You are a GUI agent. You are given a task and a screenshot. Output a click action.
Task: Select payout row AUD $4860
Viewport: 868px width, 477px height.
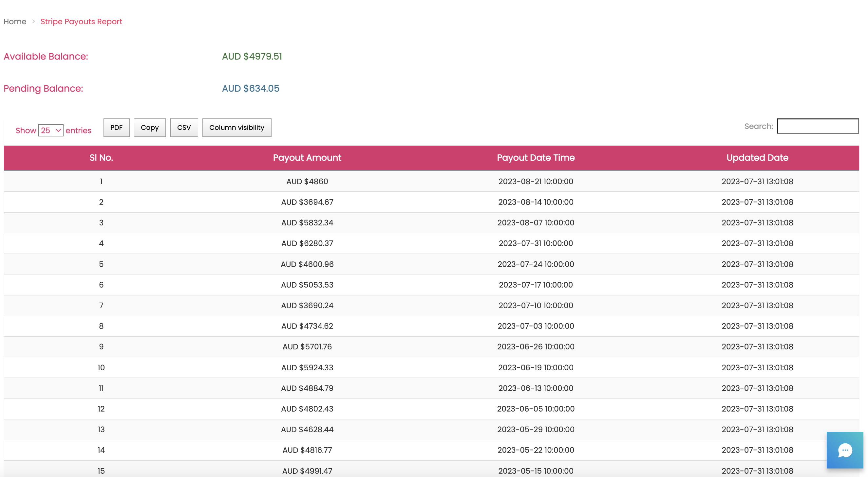pyautogui.click(x=307, y=182)
